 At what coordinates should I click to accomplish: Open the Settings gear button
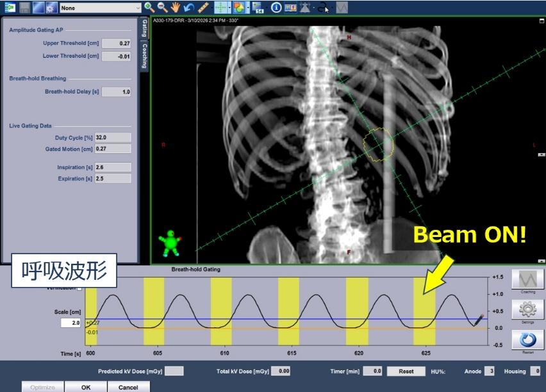tap(527, 309)
